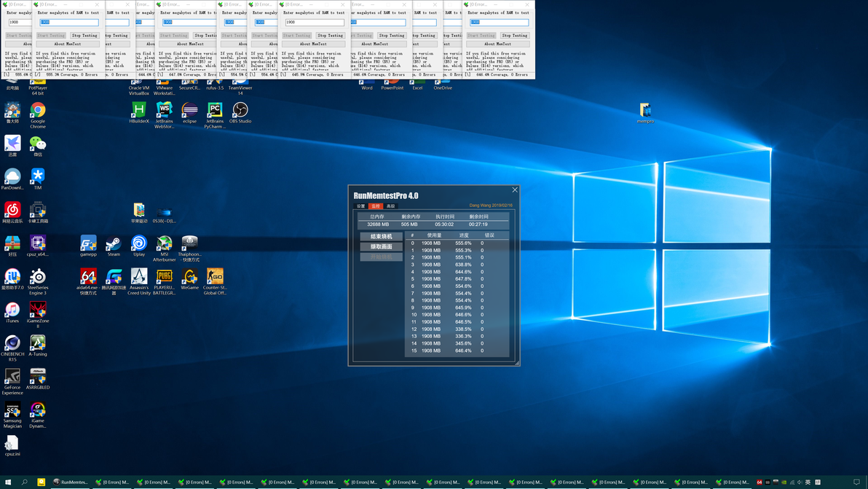Select the HBuilderX desktop icon
Viewport: 868px width, 489px height.
(139, 111)
